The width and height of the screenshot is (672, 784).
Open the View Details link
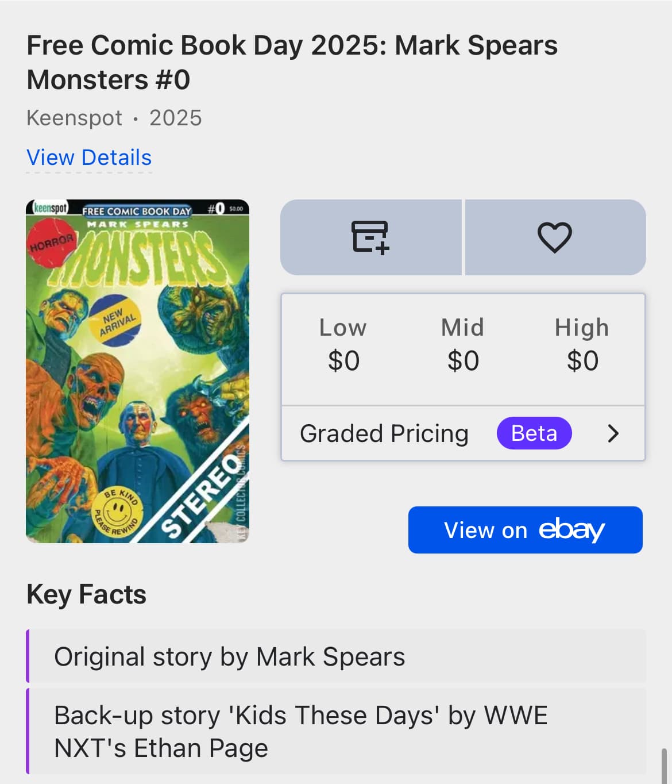click(89, 157)
